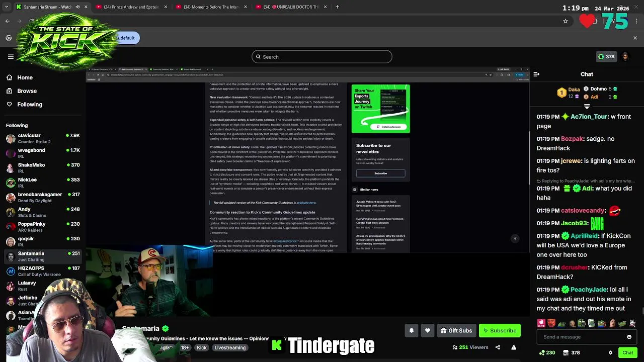Screen dimensions: 644x362
Task: Switch to UNREAL DOCTOR YouTube tab
Action: 291,7
